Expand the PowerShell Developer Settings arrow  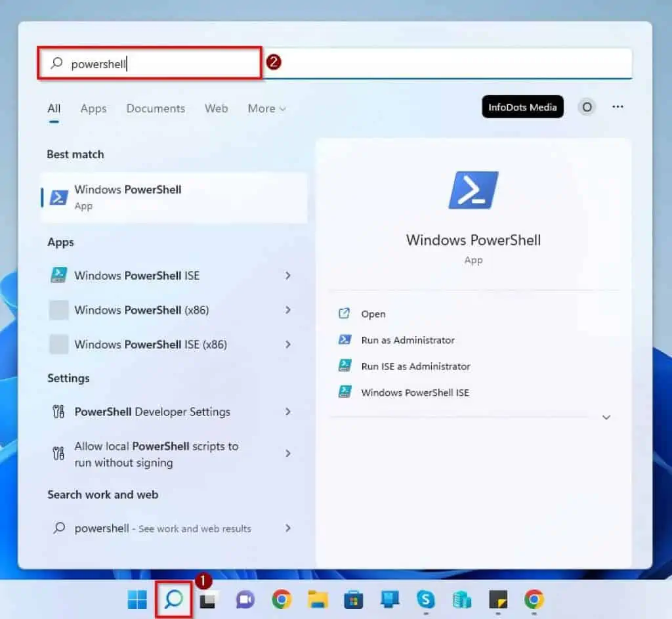(x=287, y=412)
